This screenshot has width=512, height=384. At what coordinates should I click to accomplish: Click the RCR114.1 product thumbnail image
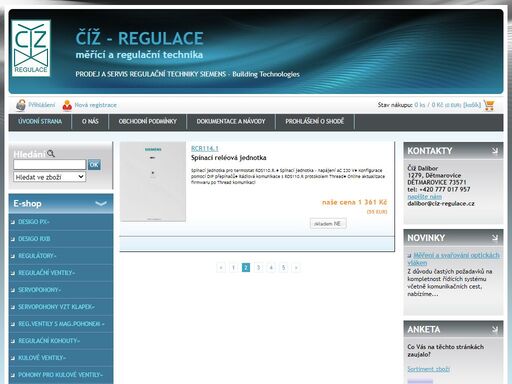click(x=153, y=182)
